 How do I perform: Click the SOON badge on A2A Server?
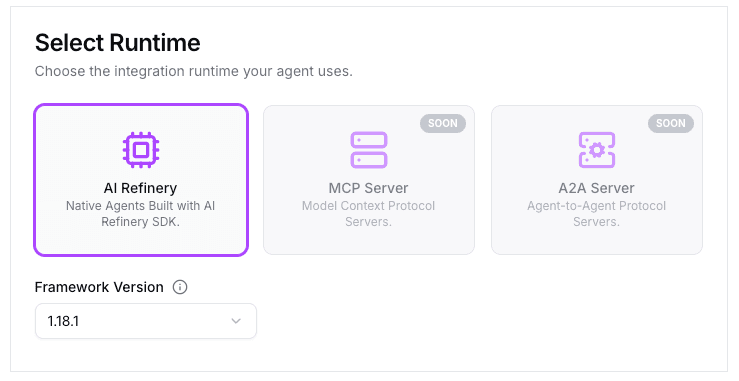point(671,123)
